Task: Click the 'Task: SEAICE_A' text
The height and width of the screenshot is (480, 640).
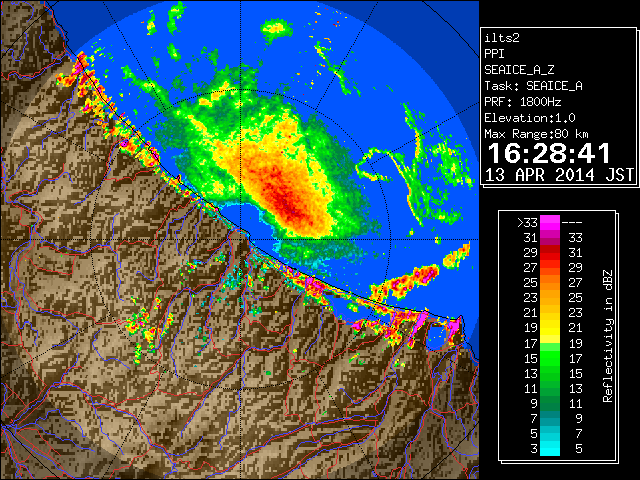Action: pos(533,86)
